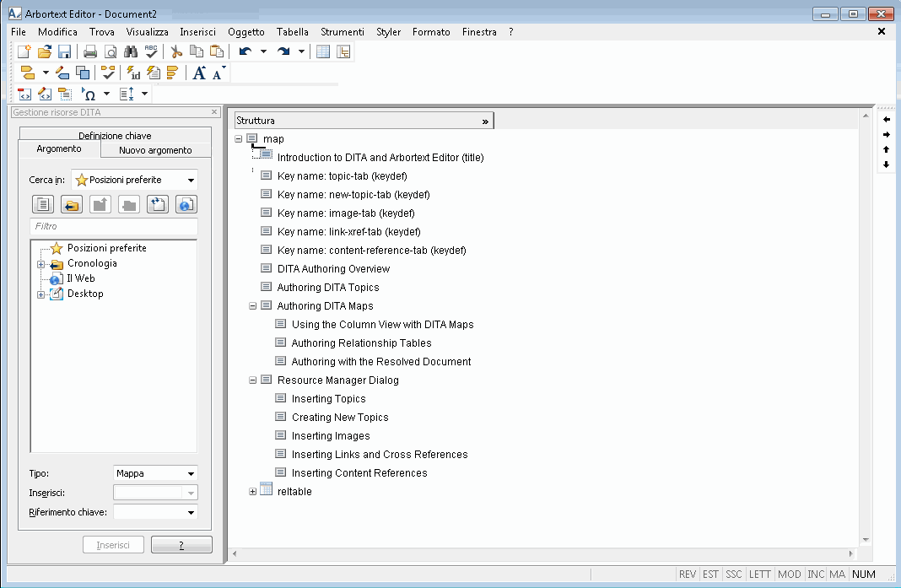Collapse the Resource Manager Dialog node

coord(252,380)
